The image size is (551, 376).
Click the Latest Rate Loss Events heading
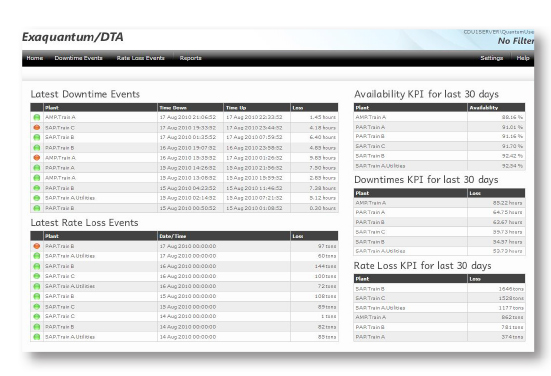[84, 223]
